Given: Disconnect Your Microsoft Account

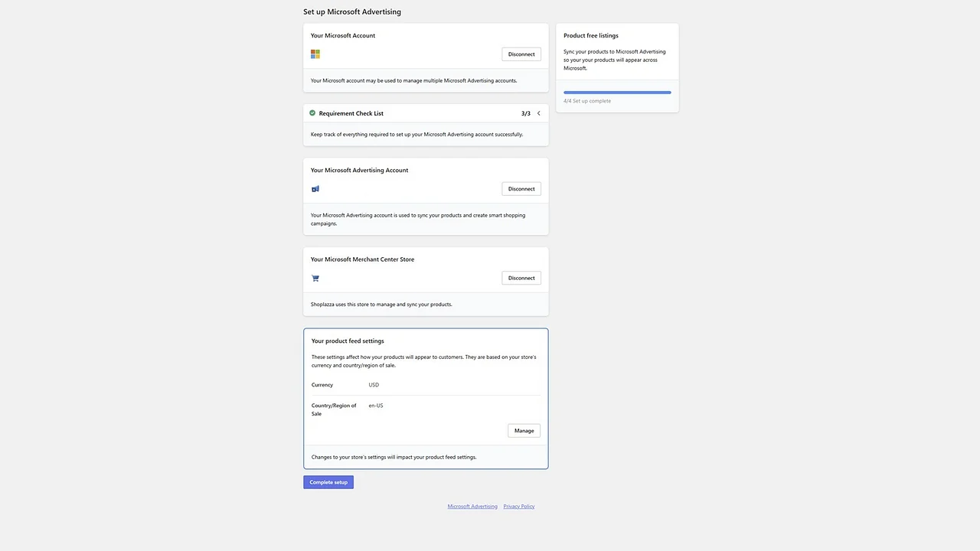Looking at the screenshot, I should click(521, 54).
